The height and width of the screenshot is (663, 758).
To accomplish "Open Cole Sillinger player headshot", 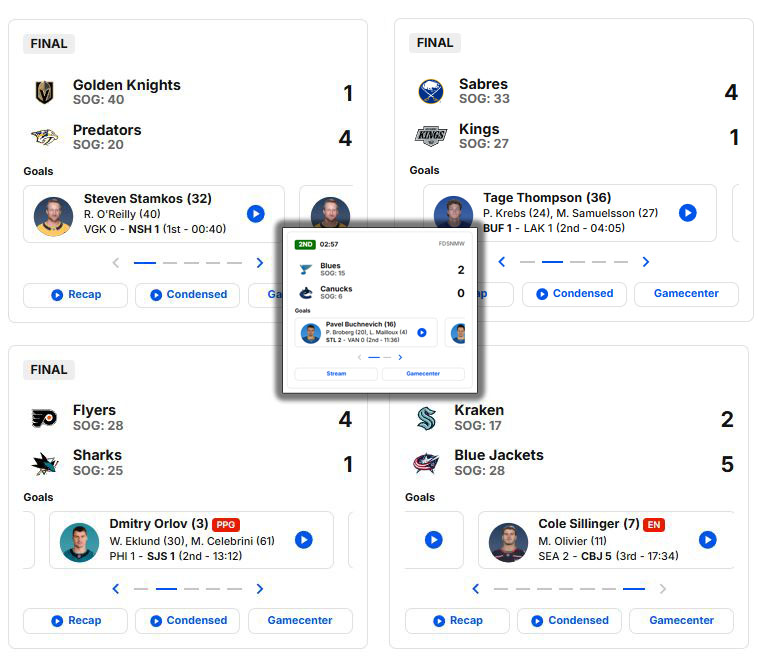I will click(x=508, y=542).
